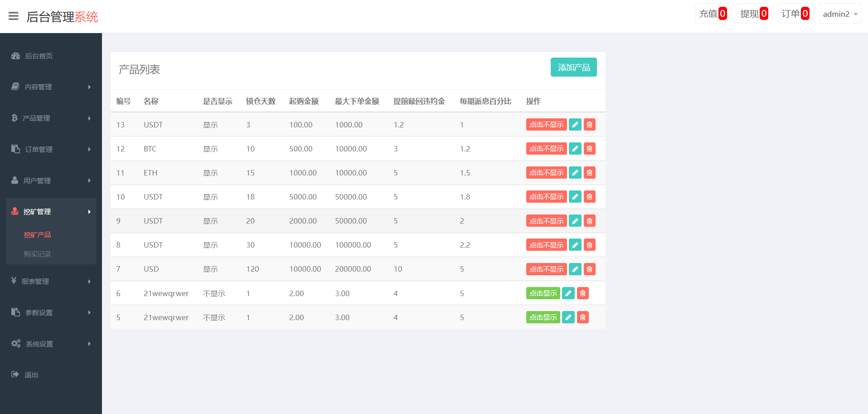868x414 pixels.
Task: Delete product 8 USDT with trash icon
Action: pyautogui.click(x=589, y=245)
